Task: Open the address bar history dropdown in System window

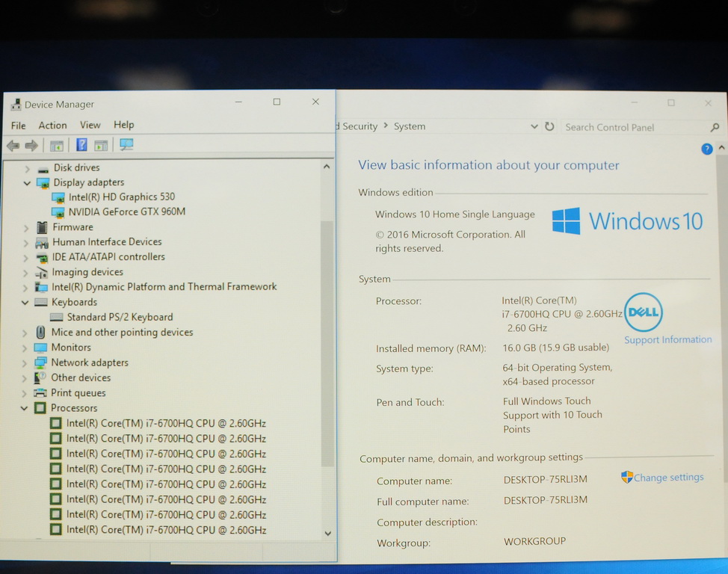Action: click(534, 126)
